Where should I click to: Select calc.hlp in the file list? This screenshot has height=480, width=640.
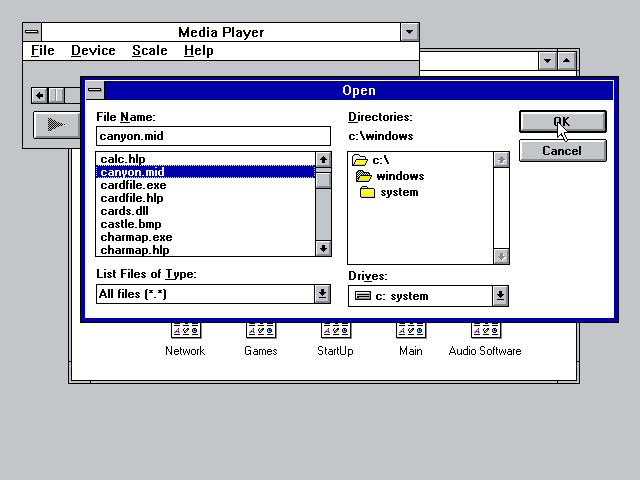(205, 159)
